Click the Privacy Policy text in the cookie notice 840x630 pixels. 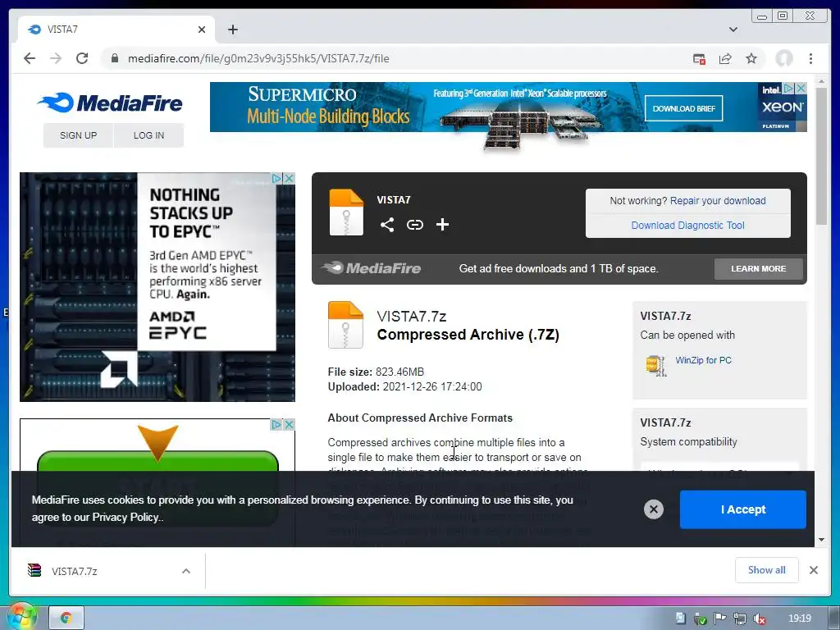click(126, 518)
